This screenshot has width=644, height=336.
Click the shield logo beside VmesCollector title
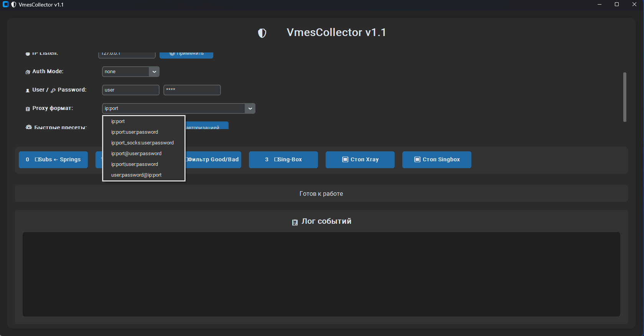point(262,33)
